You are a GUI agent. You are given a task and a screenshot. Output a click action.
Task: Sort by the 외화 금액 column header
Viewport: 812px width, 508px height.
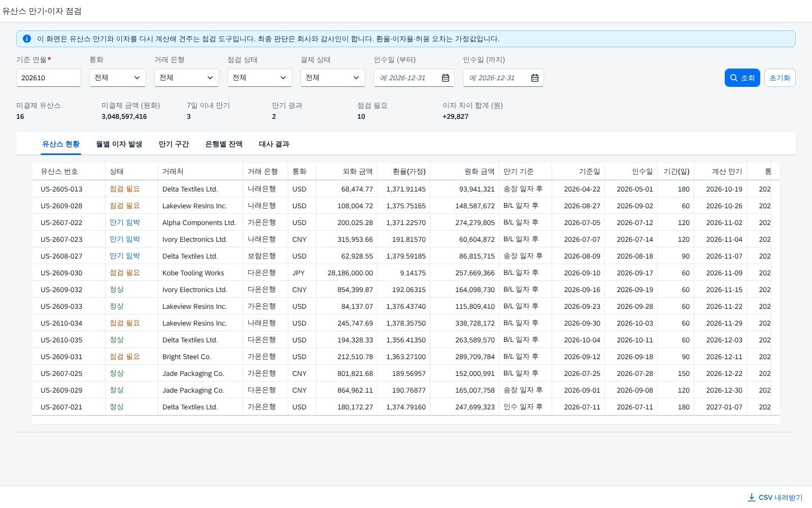click(347, 172)
